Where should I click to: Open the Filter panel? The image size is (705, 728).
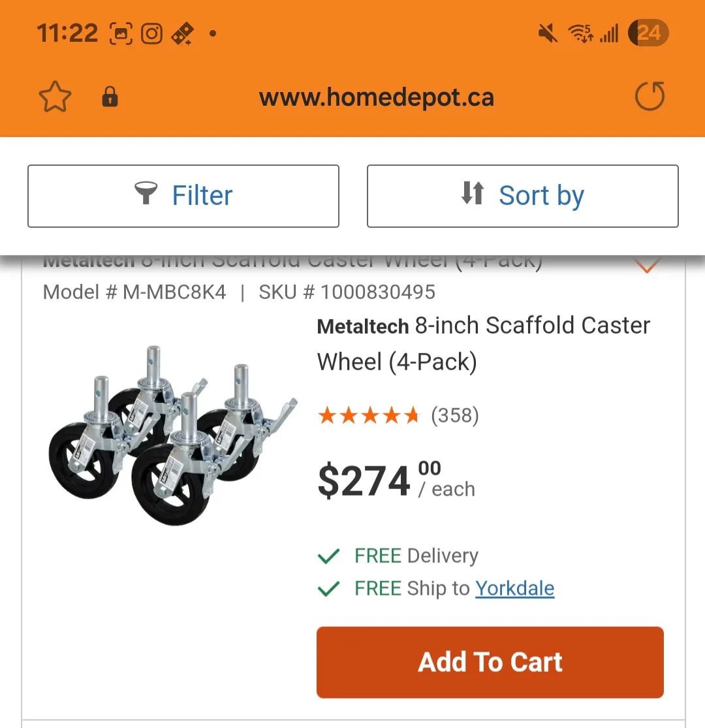tap(183, 196)
